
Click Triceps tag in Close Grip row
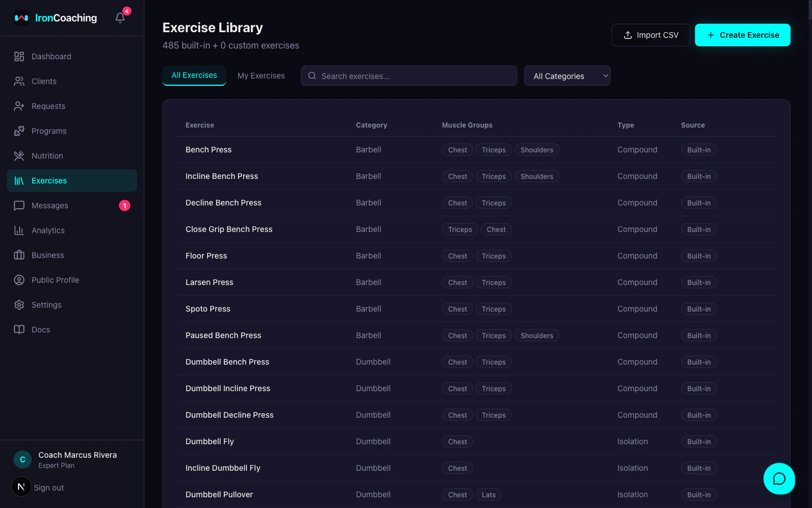(460, 229)
